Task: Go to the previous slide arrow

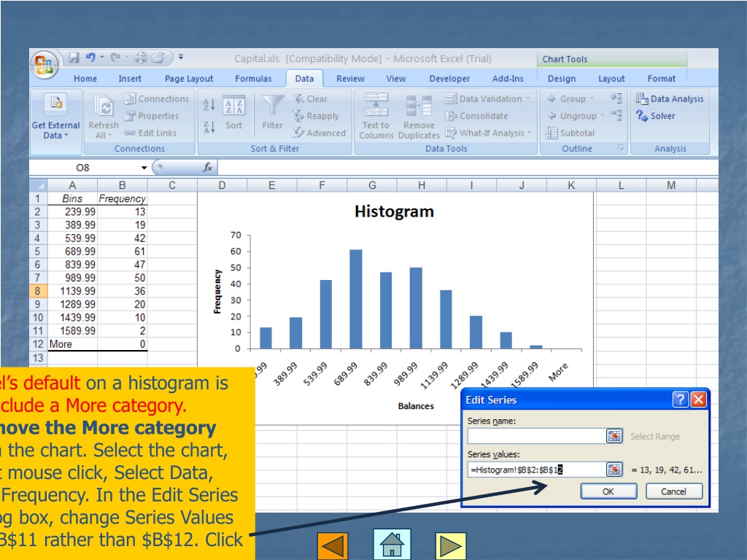Action: click(333, 546)
